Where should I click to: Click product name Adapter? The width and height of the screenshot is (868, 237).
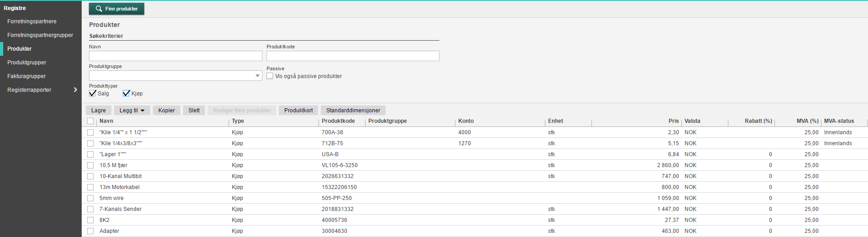click(x=110, y=231)
